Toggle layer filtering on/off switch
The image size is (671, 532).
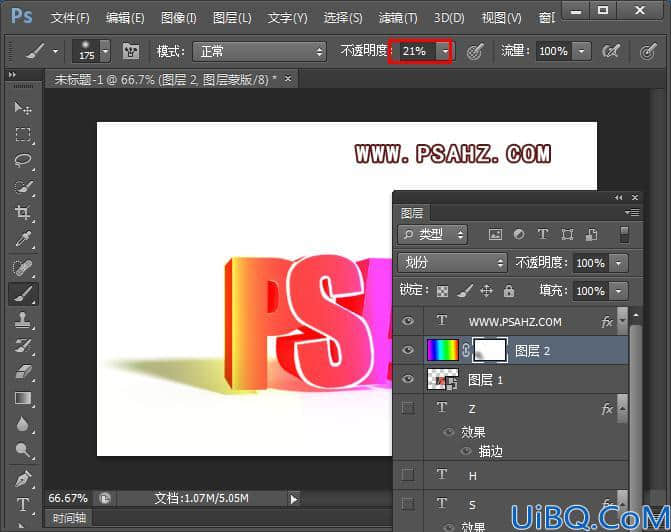coord(624,235)
